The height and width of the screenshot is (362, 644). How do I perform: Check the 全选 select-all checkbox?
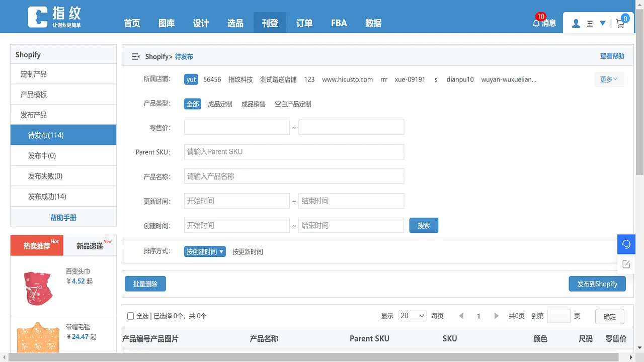tap(130, 316)
